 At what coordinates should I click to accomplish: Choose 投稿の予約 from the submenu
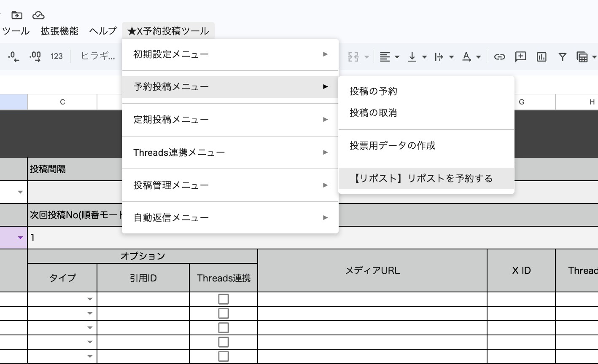coord(426,91)
